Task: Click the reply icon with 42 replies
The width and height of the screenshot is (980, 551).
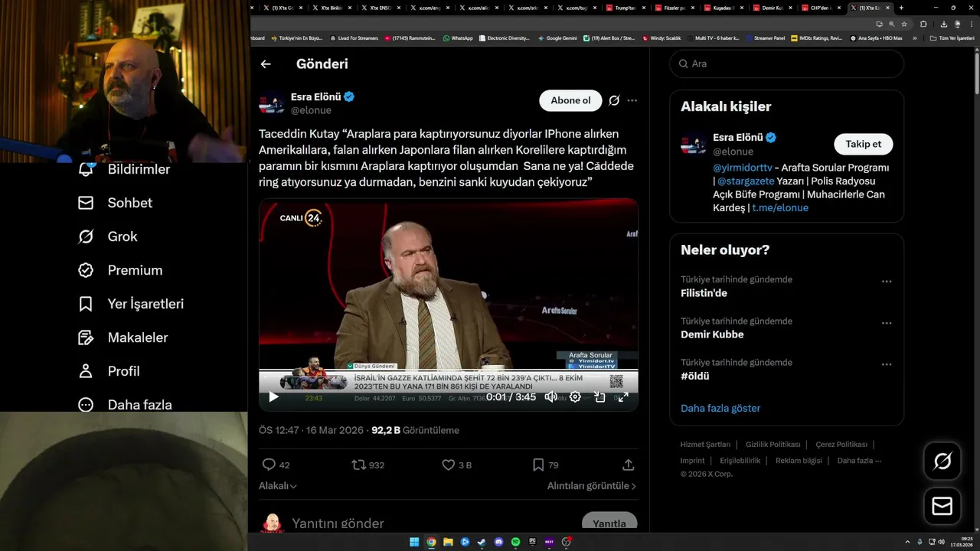Action: (x=269, y=465)
